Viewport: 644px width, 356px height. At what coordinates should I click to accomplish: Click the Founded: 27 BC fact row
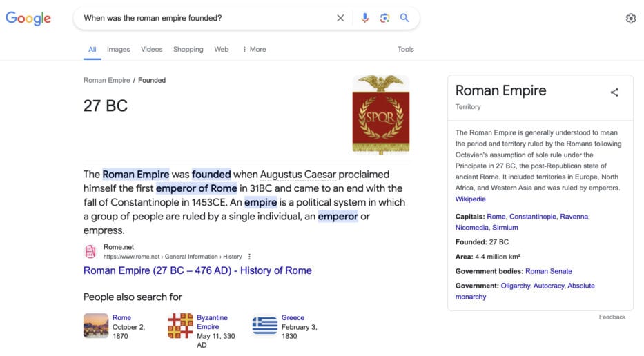click(482, 242)
